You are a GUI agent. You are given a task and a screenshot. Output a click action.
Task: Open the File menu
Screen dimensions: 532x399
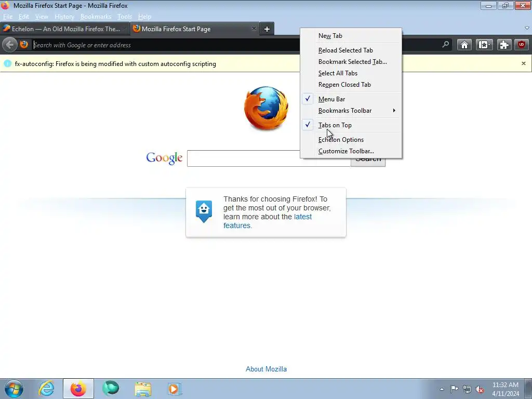(x=7, y=17)
